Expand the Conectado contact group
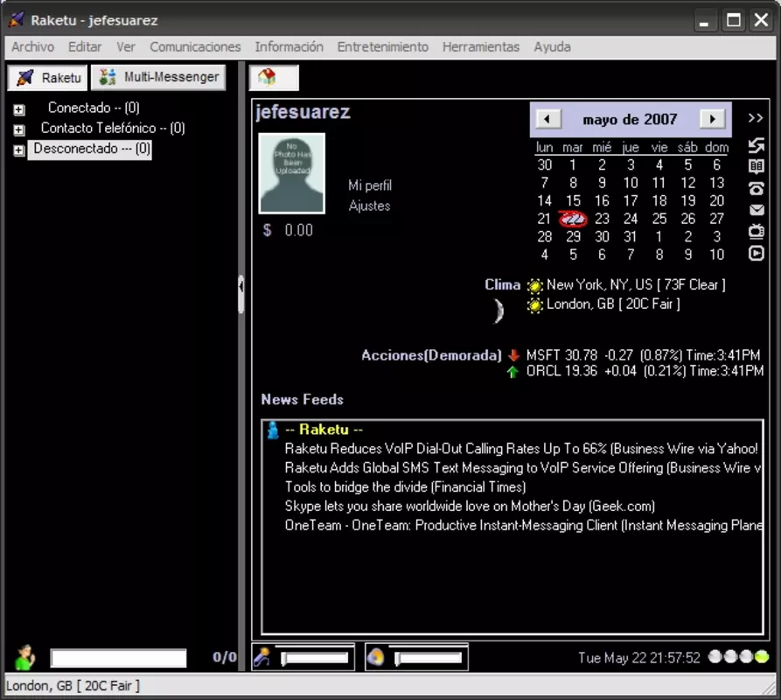Viewport: 781px width, 700px height. click(19, 109)
